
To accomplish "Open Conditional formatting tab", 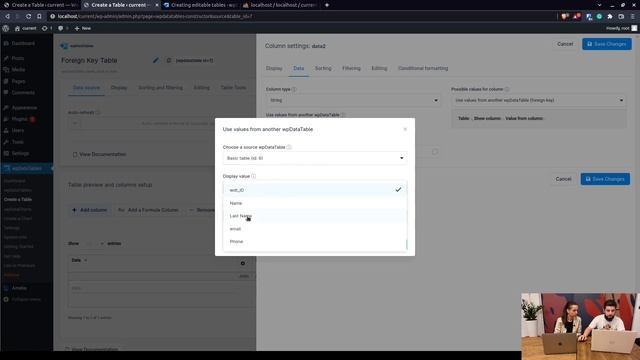I will [423, 68].
